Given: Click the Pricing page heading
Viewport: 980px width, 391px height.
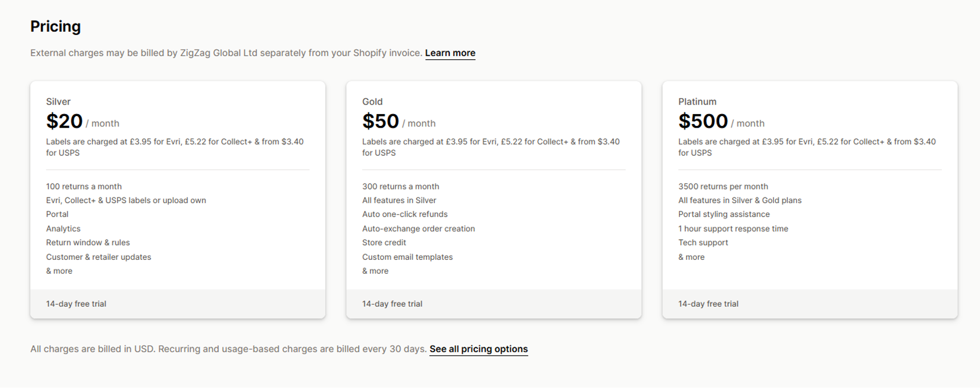Looking at the screenshot, I should pyautogui.click(x=55, y=26).
